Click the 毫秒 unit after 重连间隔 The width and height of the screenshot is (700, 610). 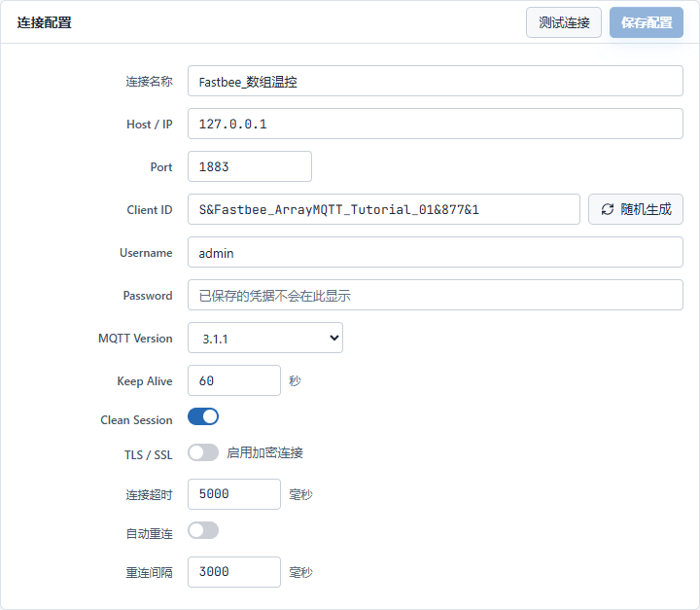click(x=300, y=572)
